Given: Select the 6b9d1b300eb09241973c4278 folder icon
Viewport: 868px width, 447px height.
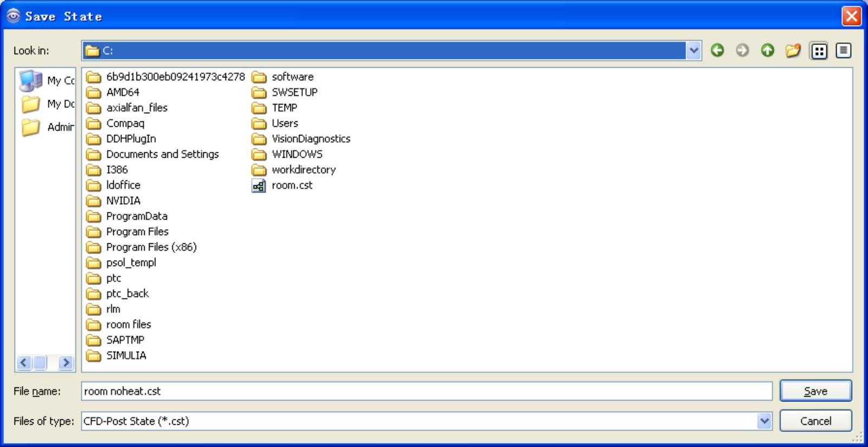Looking at the screenshot, I should [94, 77].
